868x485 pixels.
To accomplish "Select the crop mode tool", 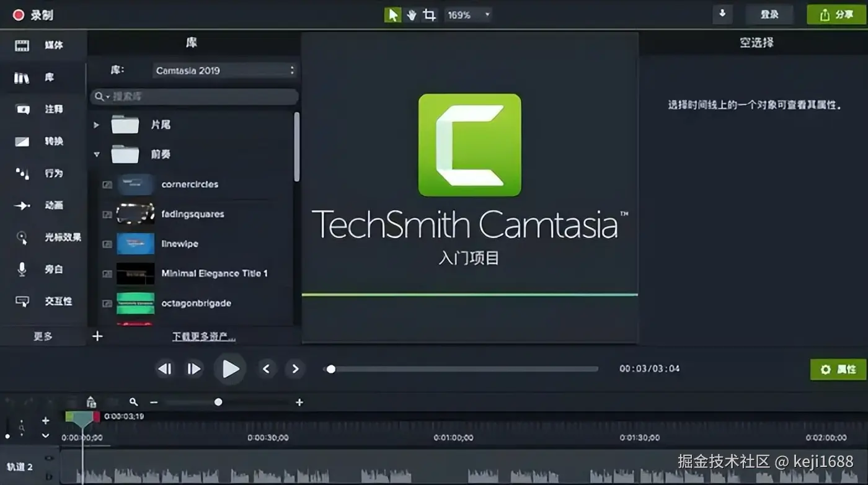I will (x=429, y=15).
